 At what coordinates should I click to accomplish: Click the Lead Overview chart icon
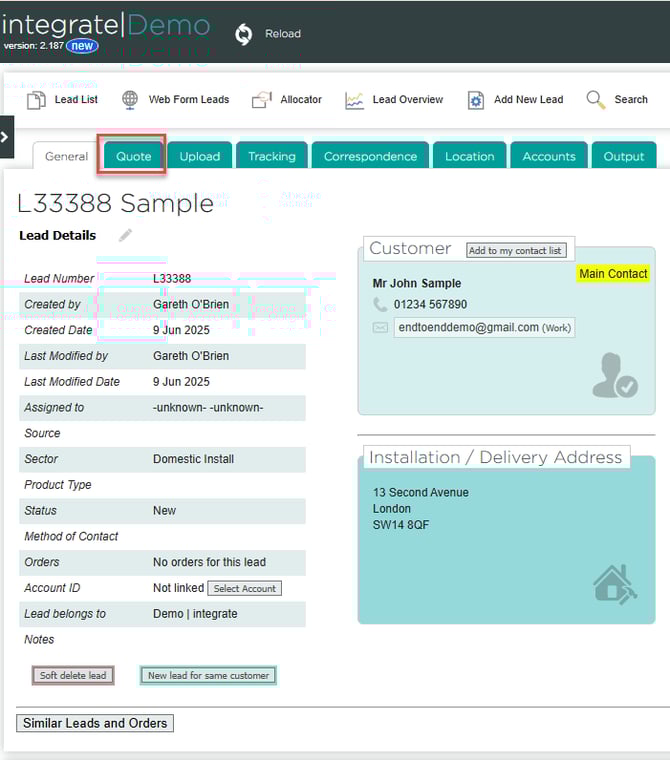point(355,100)
